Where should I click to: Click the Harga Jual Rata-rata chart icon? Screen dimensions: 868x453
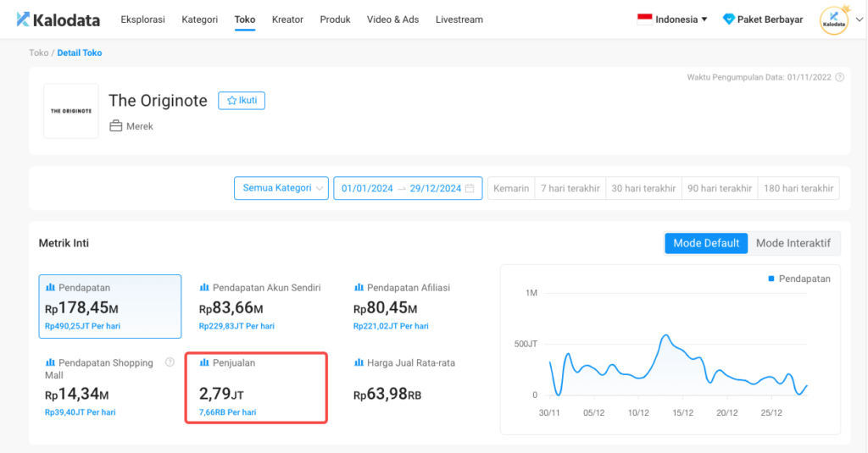359,363
